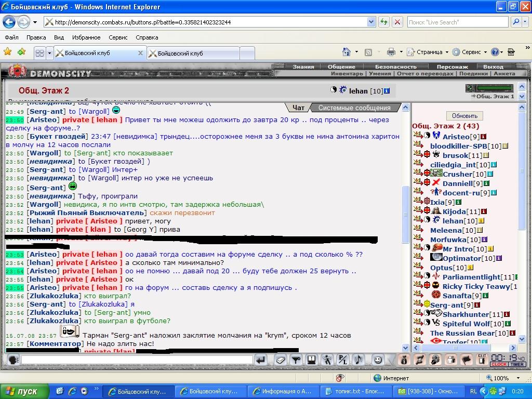Click the Add to Favorites icon
532x399 pixels.
point(21,51)
